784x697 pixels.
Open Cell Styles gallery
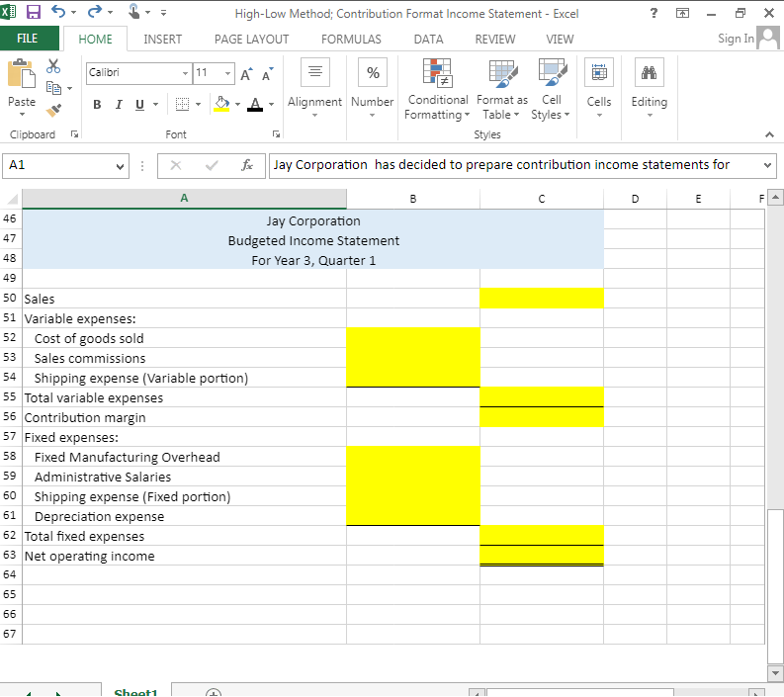point(551,89)
